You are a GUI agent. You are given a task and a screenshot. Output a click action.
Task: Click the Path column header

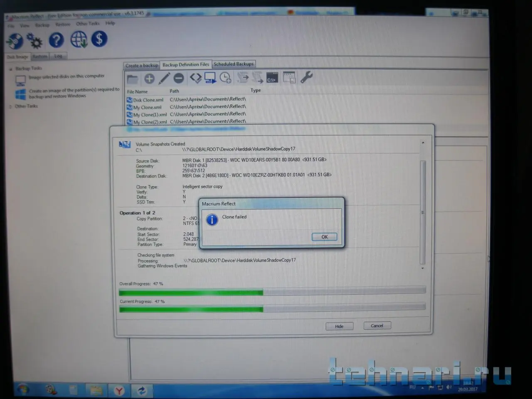[x=175, y=91]
